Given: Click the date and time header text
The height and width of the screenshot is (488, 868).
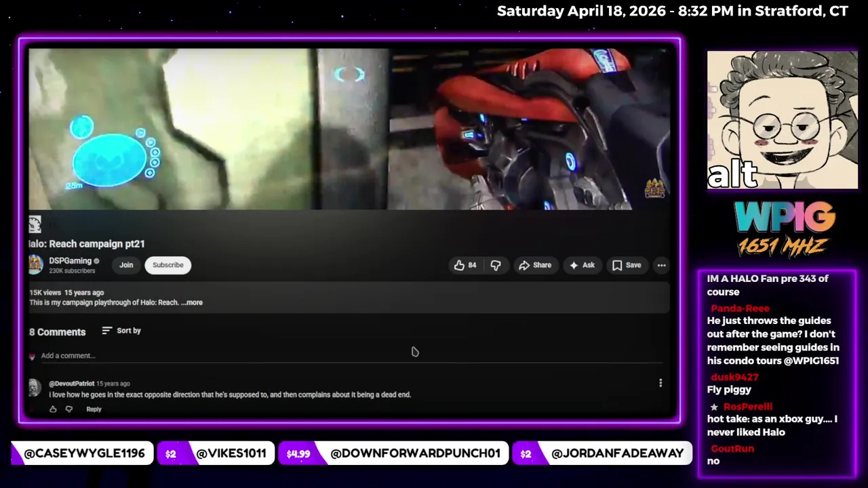Looking at the screenshot, I should (x=672, y=11).
